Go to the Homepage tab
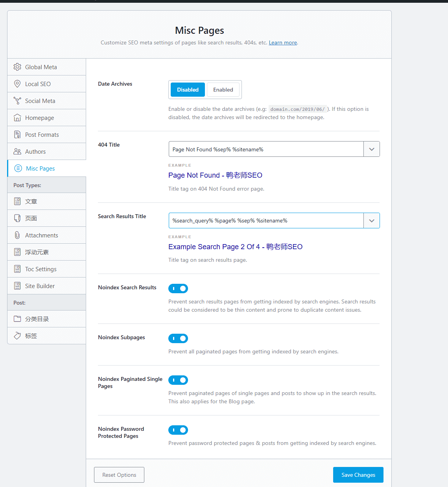The width and height of the screenshot is (448, 487). (x=47, y=118)
